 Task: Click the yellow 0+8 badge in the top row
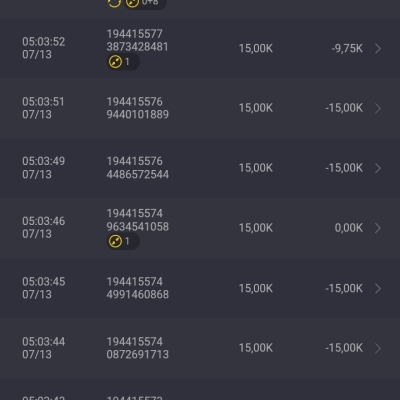click(145, 3)
